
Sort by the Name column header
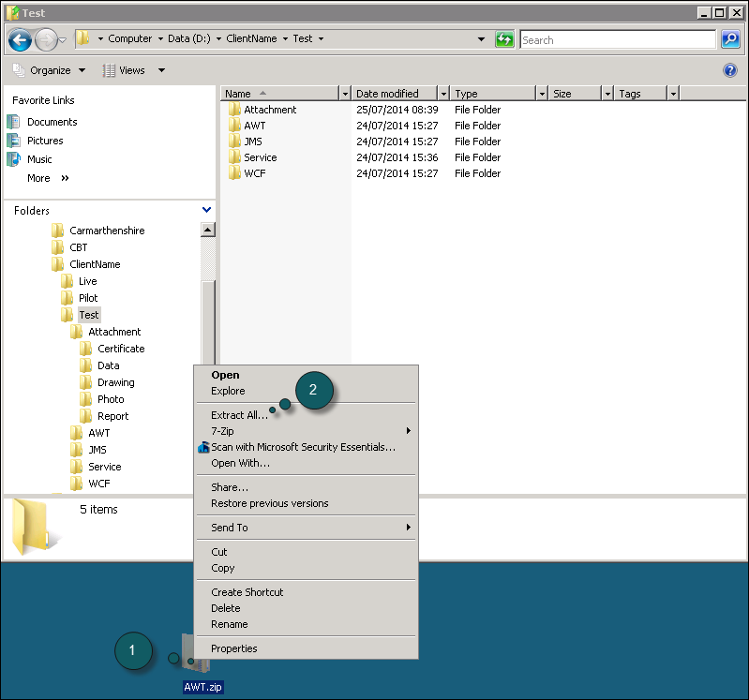pyautogui.click(x=280, y=94)
